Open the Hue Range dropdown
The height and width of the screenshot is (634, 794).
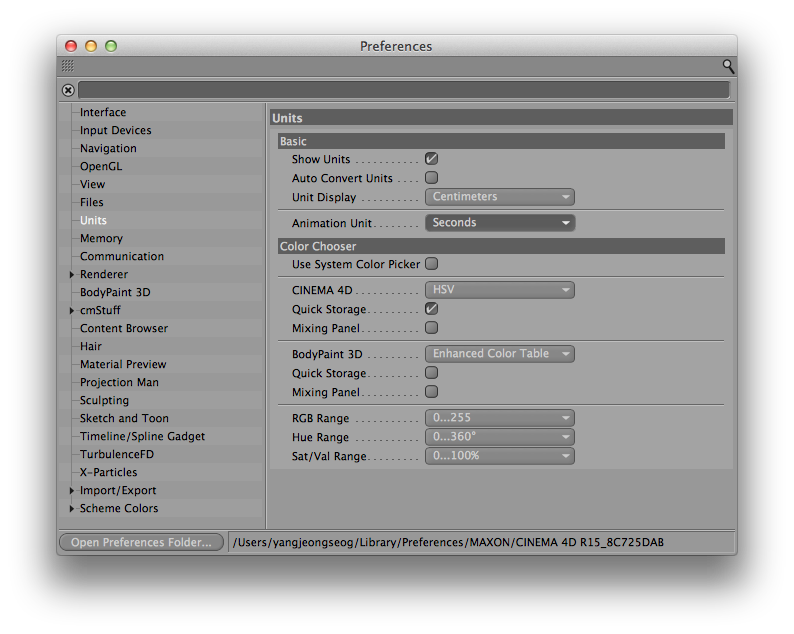500,437
